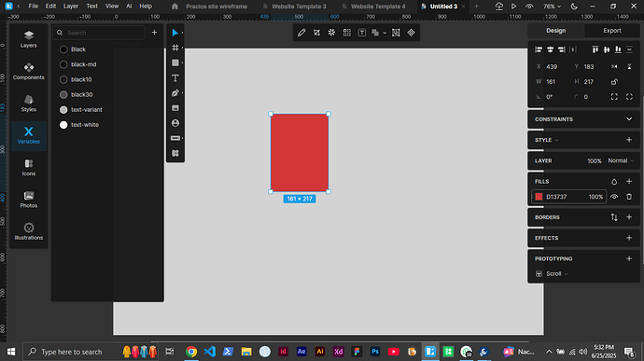Select the Text tool
Image resolution: width=644 pixels, height=361 pixels.
click(x=175, y=78)
